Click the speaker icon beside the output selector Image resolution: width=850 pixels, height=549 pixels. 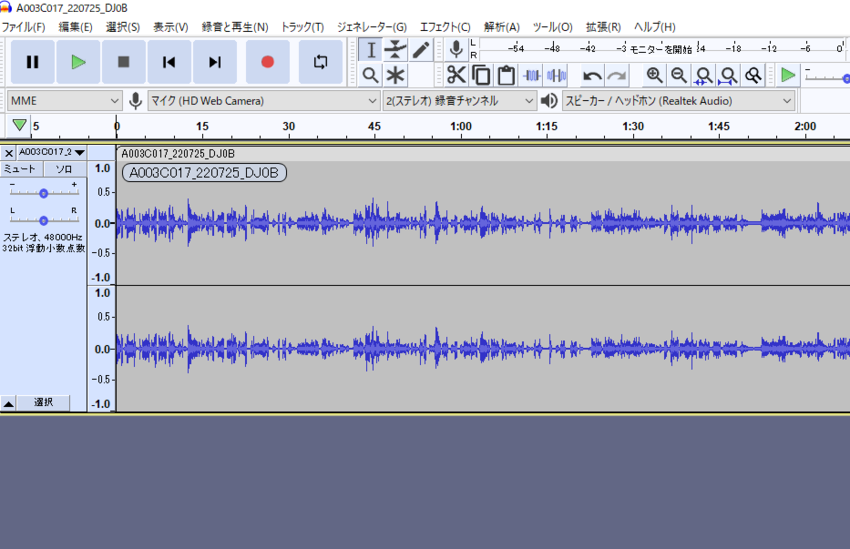pos(549,101)
